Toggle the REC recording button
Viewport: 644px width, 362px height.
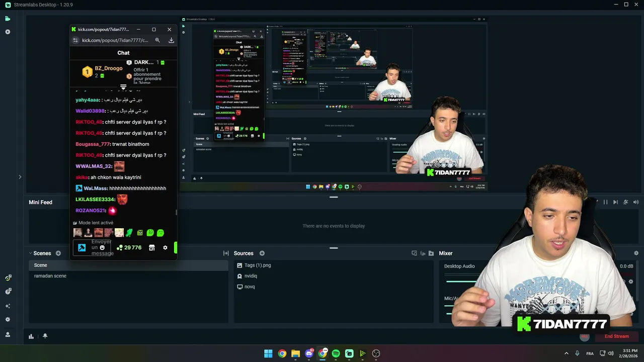click(584, 336)
